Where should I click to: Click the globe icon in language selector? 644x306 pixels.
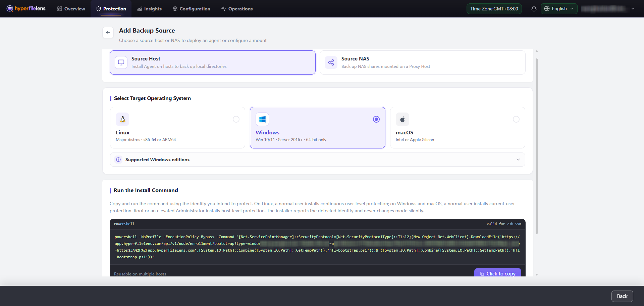547,9
